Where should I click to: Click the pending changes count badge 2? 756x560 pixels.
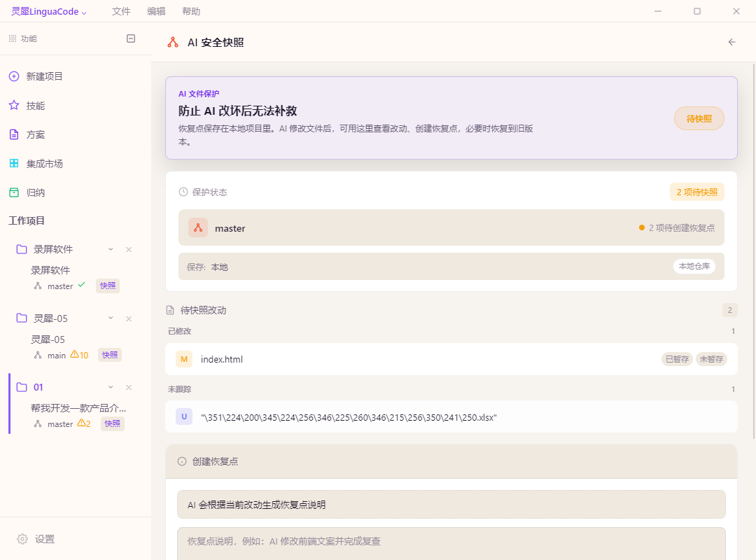click(730, 310)
